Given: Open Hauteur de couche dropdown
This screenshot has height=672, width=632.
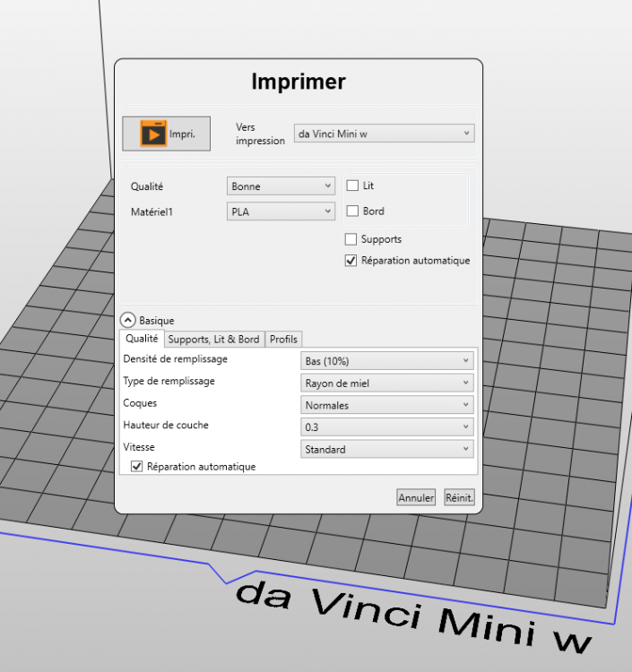Looking at the screenshot, I should (387, 426).
